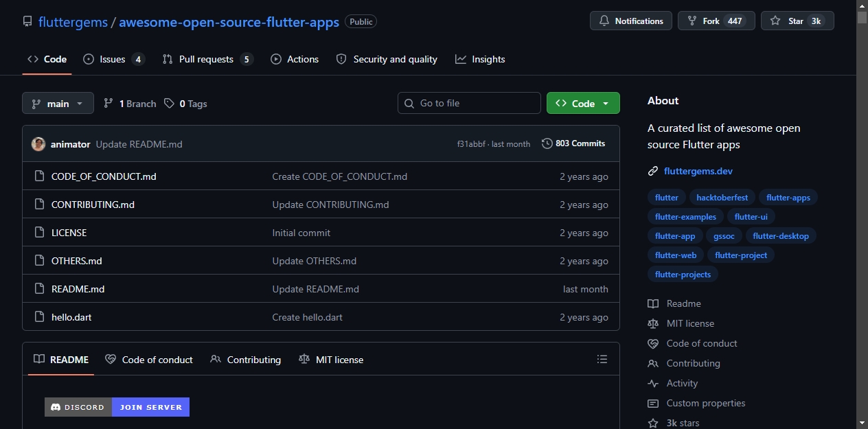The height and width of the screenshot is (429, 868).
Task: Click the Fork count 447
Action: 735,21
